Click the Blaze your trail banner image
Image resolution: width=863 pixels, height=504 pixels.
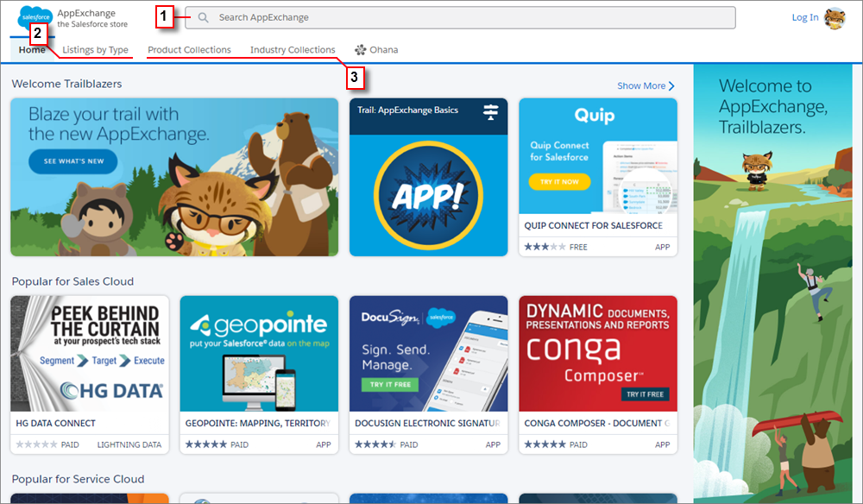coord(174,177)
